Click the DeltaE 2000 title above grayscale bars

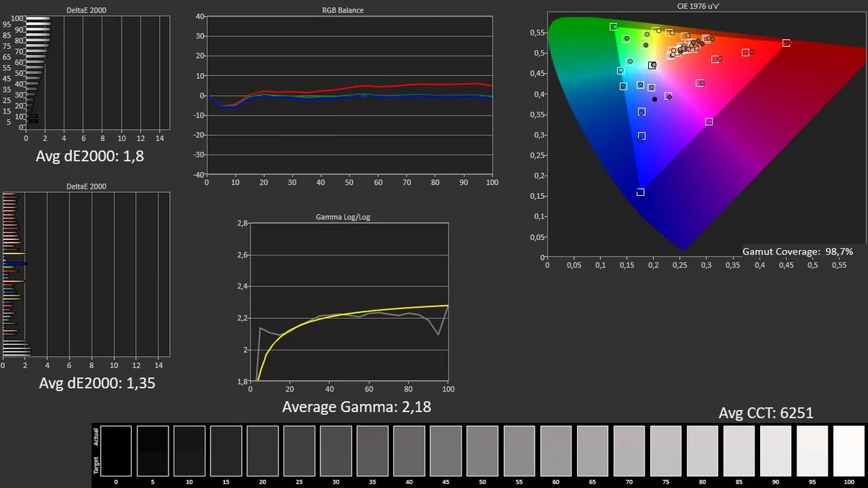click(86, 11)
